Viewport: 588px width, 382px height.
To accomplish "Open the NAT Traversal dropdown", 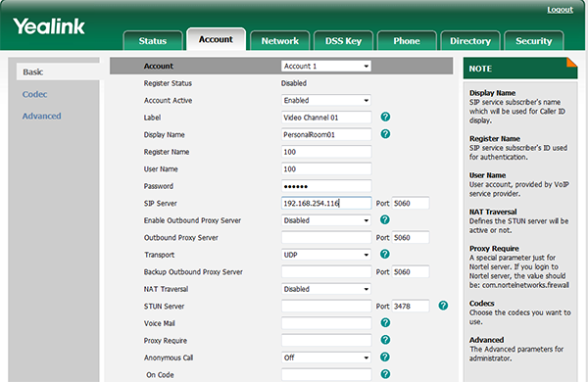I will pyautogui.click(x=326, y=289).
